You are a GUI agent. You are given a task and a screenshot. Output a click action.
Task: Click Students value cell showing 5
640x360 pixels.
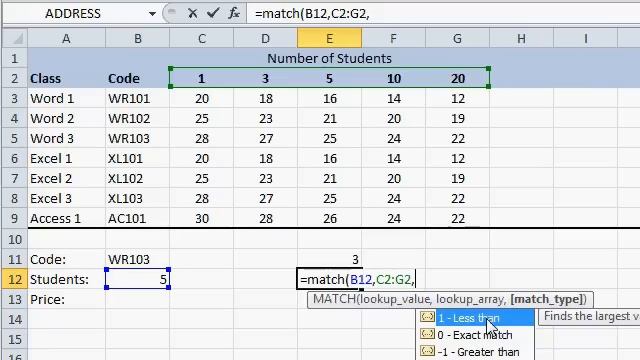tap(138, 279)
